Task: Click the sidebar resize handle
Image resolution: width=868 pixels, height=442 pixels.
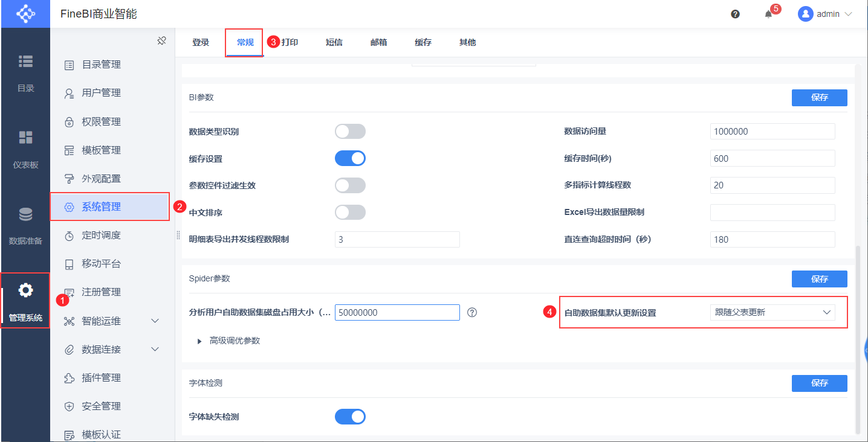Action: click(178, 235)
